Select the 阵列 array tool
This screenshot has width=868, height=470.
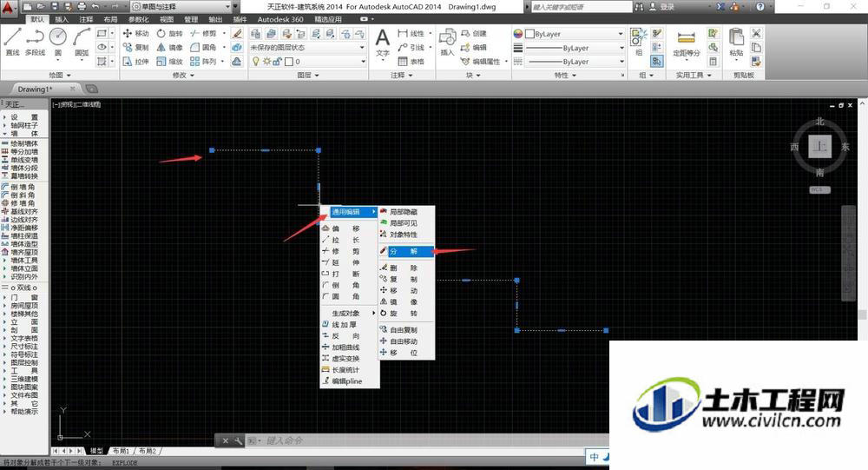pos(203,61)
